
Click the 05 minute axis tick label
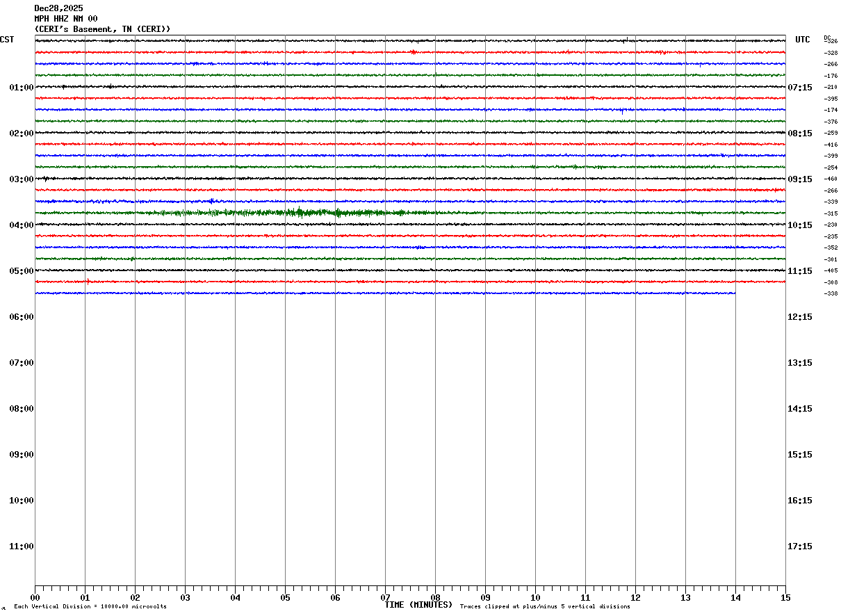tap(285, 598)
